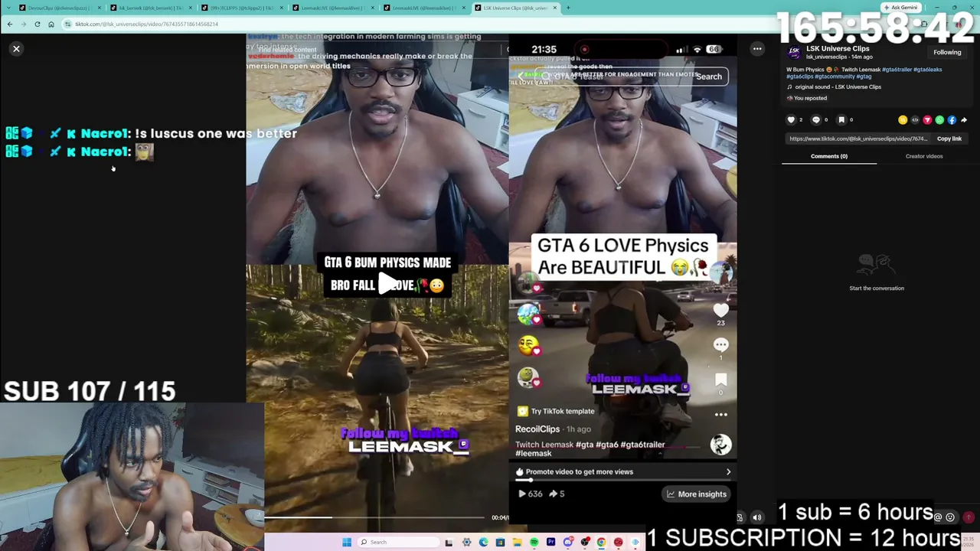980x551 pixels.
Task: Open the search tab dropdown arrow
Action: [x=8, y=8]
